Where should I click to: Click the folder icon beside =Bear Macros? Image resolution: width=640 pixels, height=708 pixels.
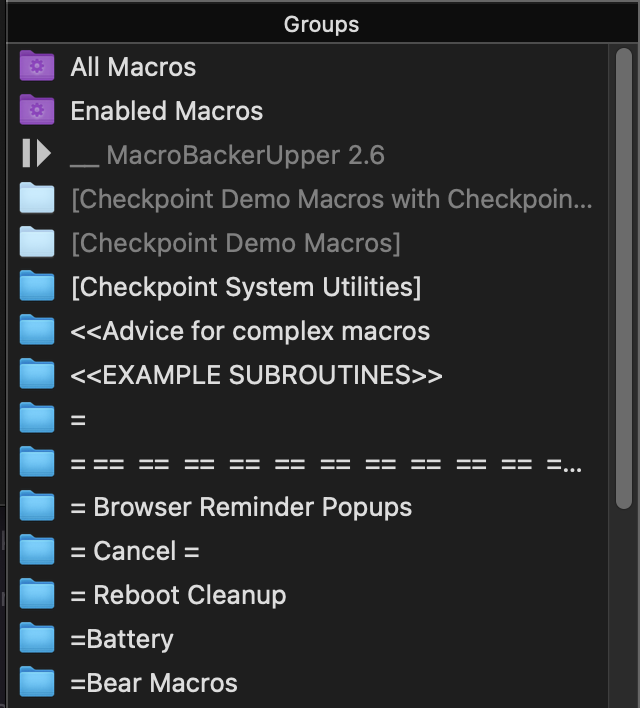tap(37, 682)
